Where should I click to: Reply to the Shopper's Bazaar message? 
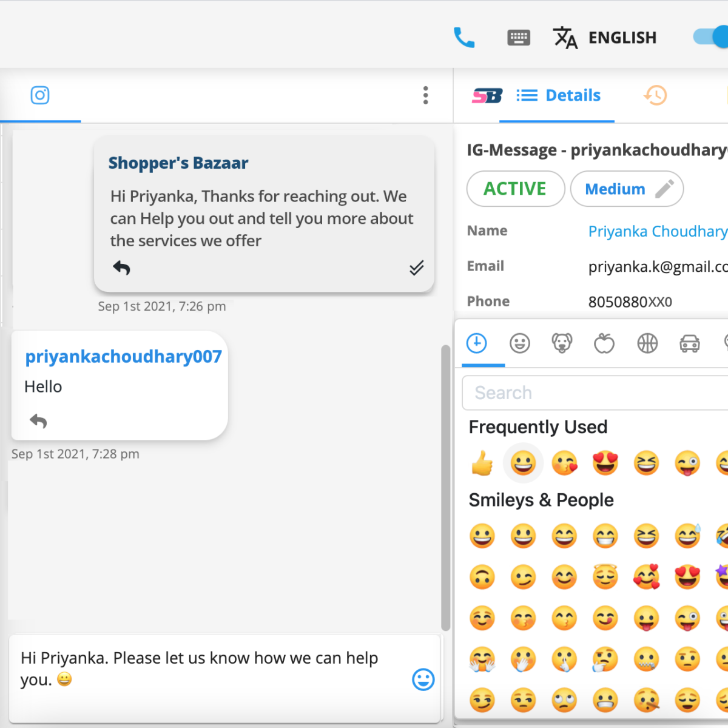tap(121, 268)
